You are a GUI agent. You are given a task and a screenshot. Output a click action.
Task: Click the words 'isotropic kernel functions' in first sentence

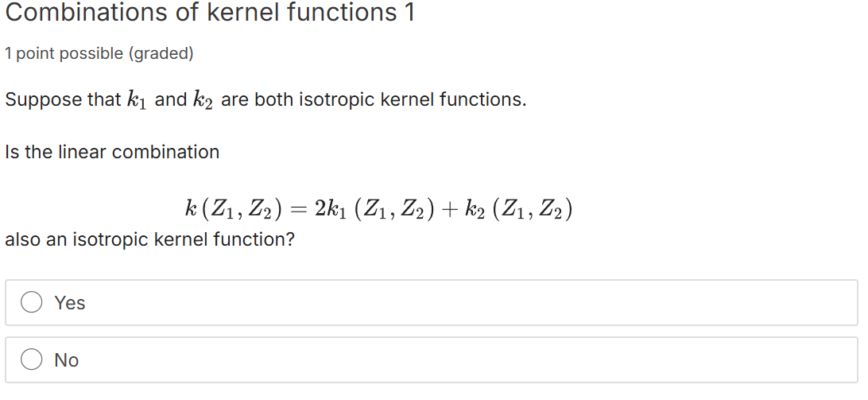[x=411, y=99]
